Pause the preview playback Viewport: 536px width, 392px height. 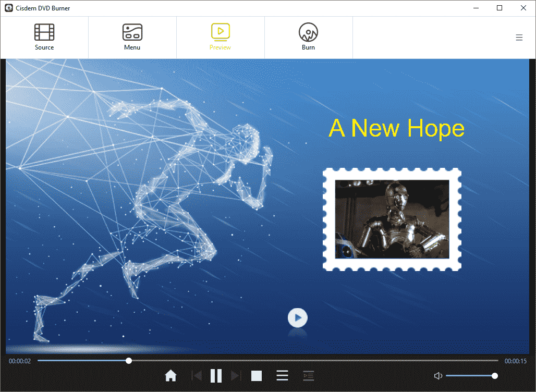point(216,375)
